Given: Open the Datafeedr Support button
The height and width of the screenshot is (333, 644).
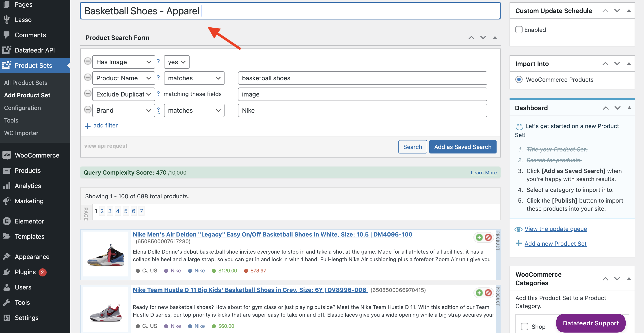Looking at the screenshot, I should tap(591, 323).
